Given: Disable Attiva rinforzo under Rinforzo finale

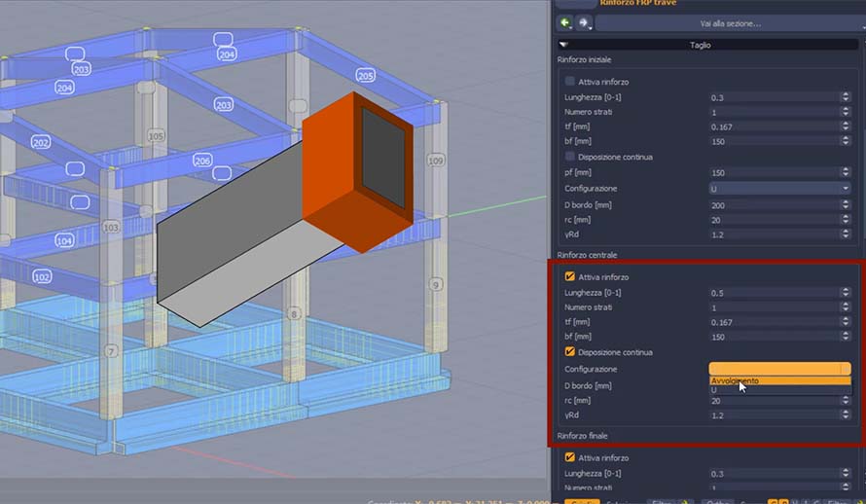Looking at the screenshot, I should pos(570,457).
